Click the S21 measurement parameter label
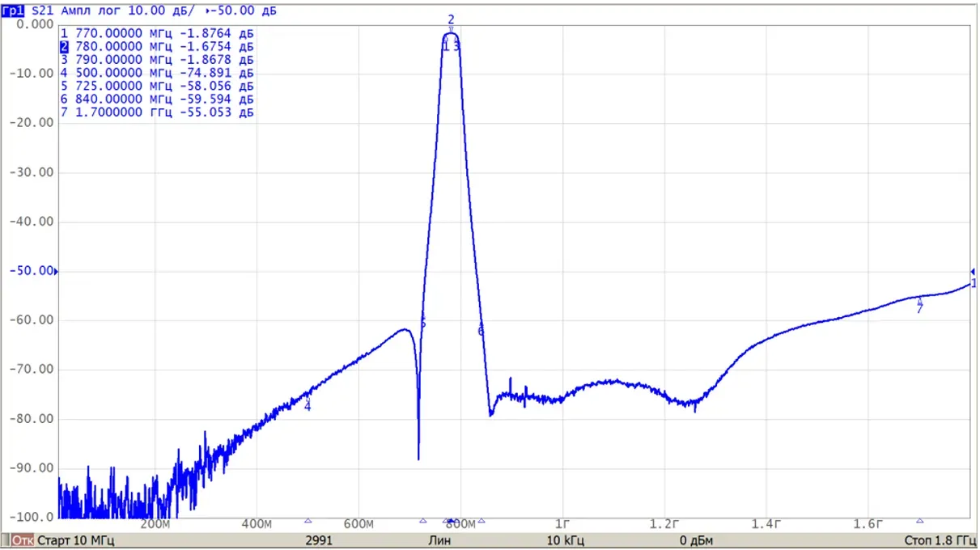This screenshot has height=550, width=980. pos(44,12)
